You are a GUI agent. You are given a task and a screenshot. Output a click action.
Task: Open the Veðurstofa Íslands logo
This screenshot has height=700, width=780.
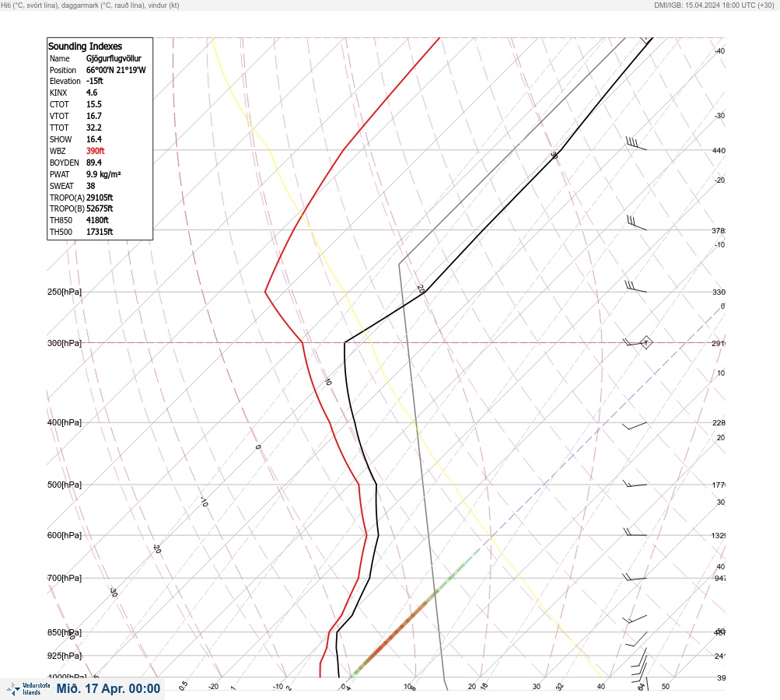point(28,688)
